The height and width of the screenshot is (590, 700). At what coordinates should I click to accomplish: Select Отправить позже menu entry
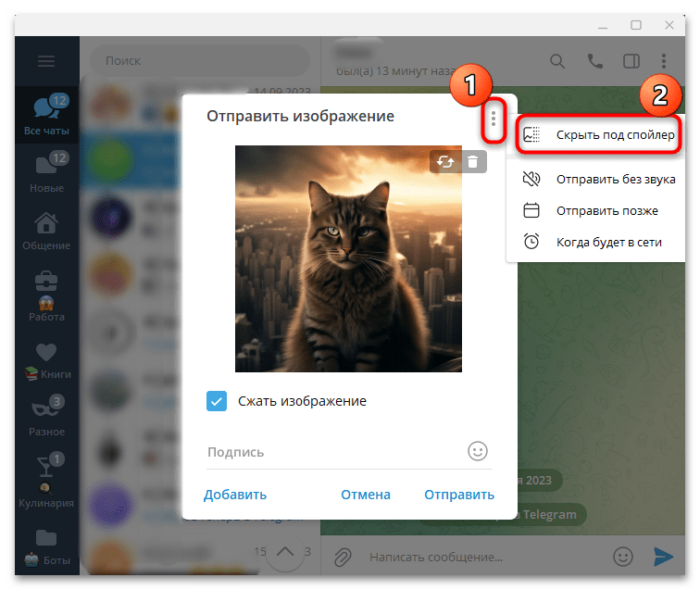click(598, 210)
